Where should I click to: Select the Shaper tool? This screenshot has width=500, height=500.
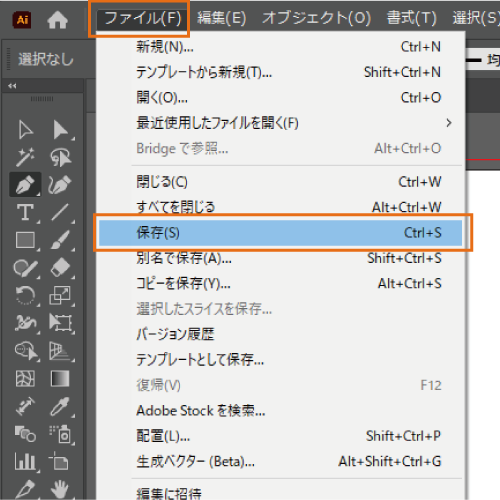(x=25, y=268)
